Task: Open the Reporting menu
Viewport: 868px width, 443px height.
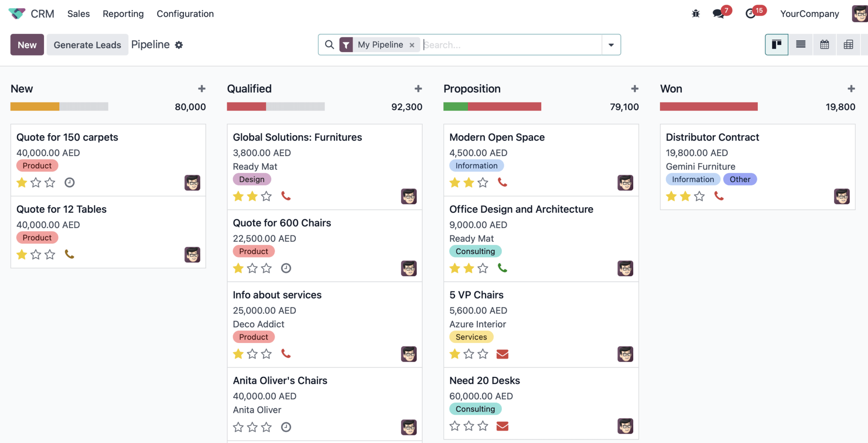Action: pos(123,14)
